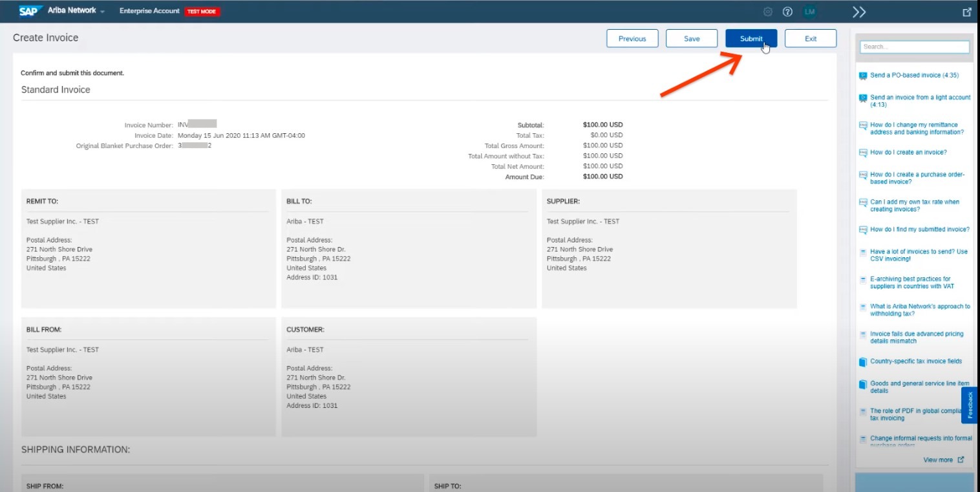Open the How do I find my submitted invoice? link
This screenshot has height=492, width=980.
[920, 230]
